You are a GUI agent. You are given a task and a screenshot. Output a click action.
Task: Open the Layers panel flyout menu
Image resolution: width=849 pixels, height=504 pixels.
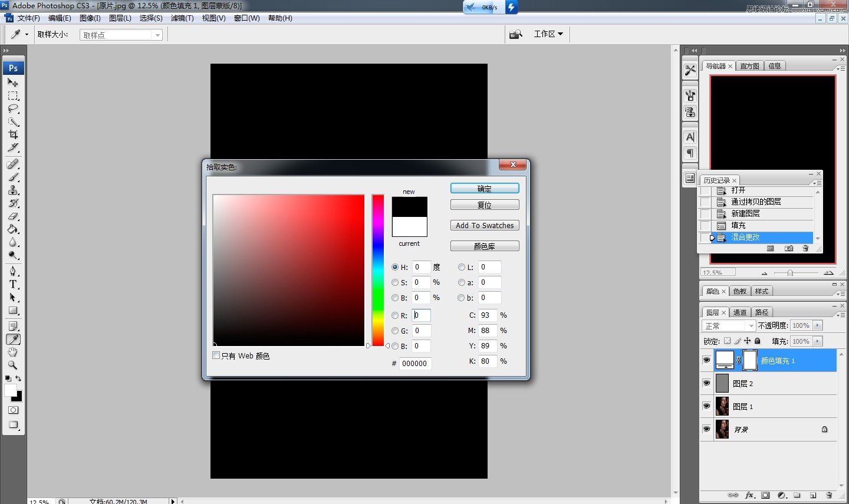[841, 315]
